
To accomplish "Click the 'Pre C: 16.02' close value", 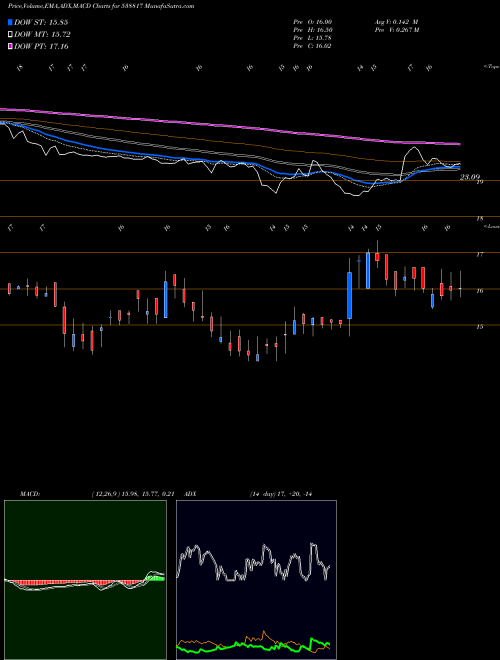I will coord(313,46).
